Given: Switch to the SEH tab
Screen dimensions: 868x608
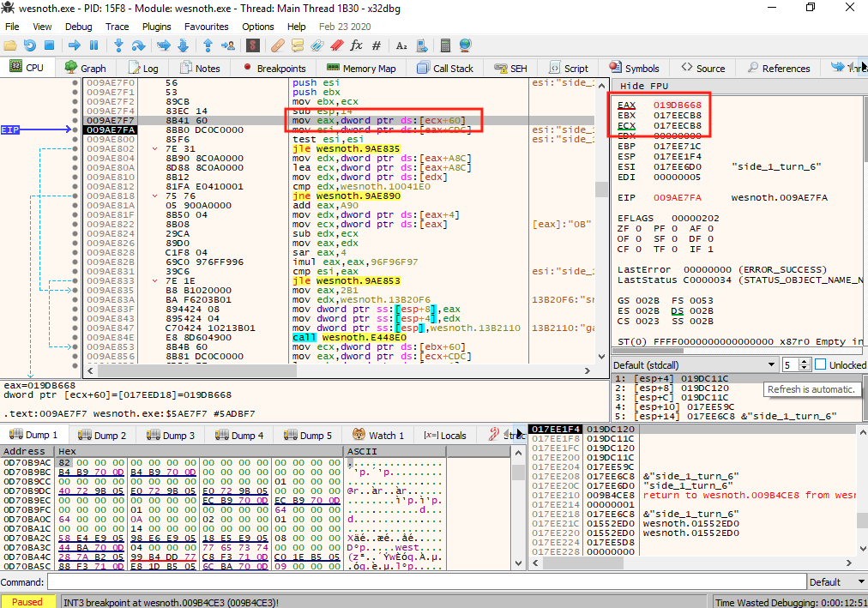Looking at the screenshot, I should click(510, 68).
